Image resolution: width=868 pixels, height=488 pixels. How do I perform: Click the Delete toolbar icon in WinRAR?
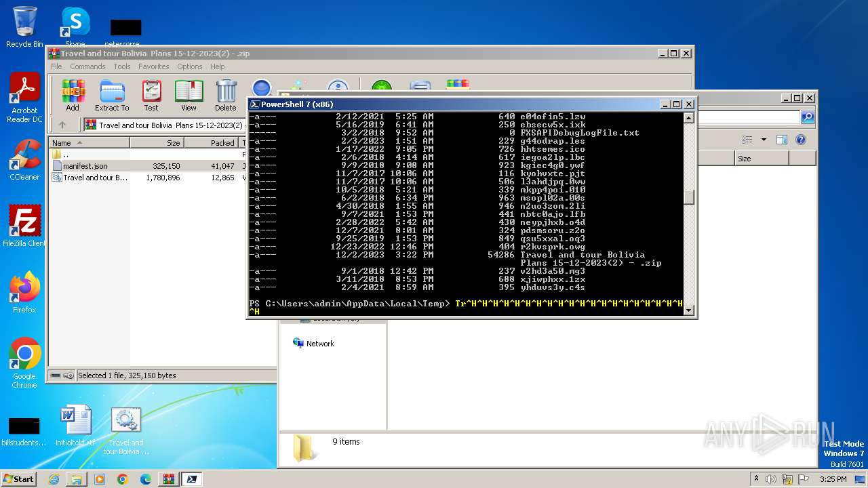[226, 96]
